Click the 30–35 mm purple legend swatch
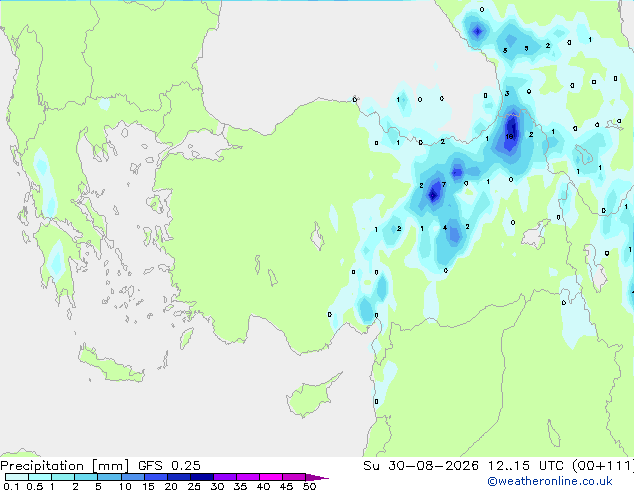Image resolution: width=634 pixels, height=490 pixels. 224,477
